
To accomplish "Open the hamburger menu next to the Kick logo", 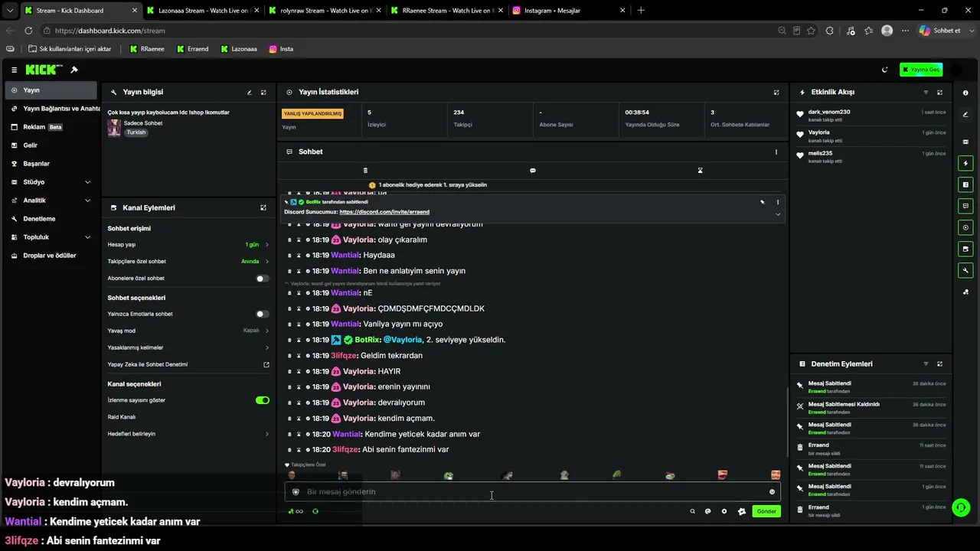I will pos(14,70).
